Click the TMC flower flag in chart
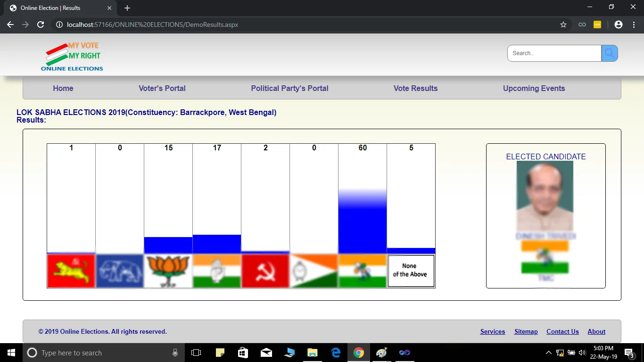Viewport: 644px width, 362px height. 363,271
